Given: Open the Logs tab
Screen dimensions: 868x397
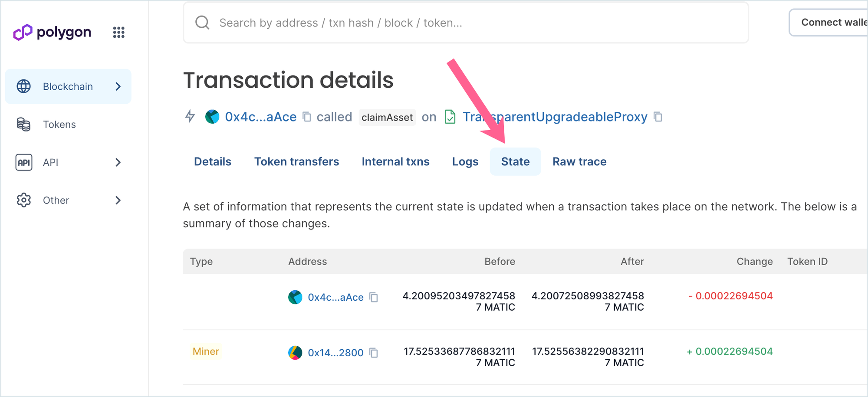Looking at the screenshot, I should pos(465,161).
